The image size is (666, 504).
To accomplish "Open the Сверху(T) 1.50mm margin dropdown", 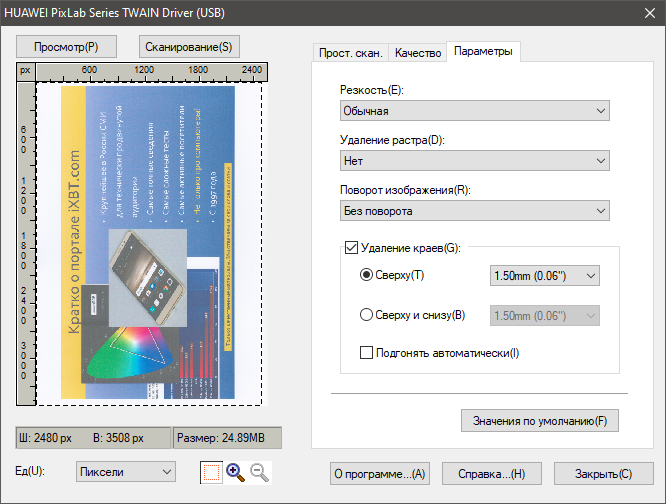I will (x=545, y=276).
